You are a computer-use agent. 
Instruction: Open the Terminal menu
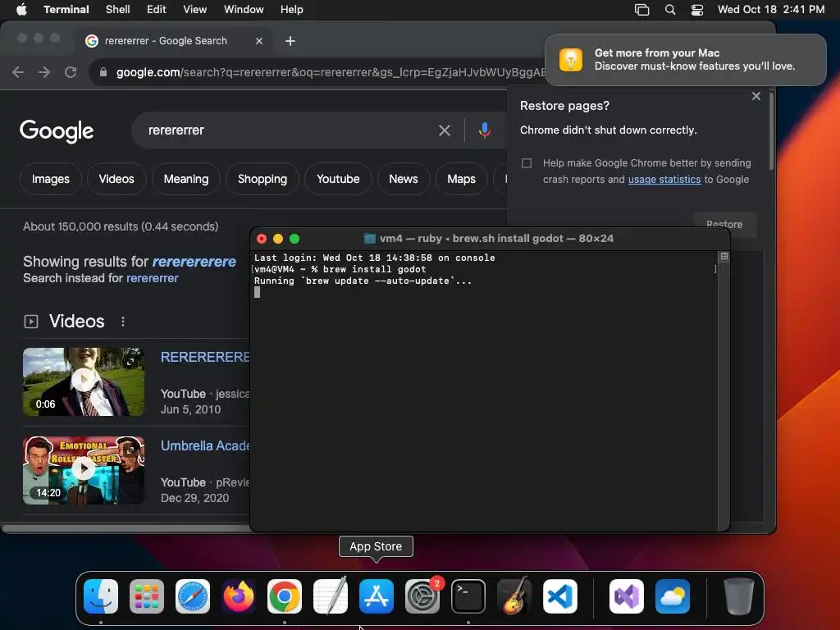[x=66, y=9]
